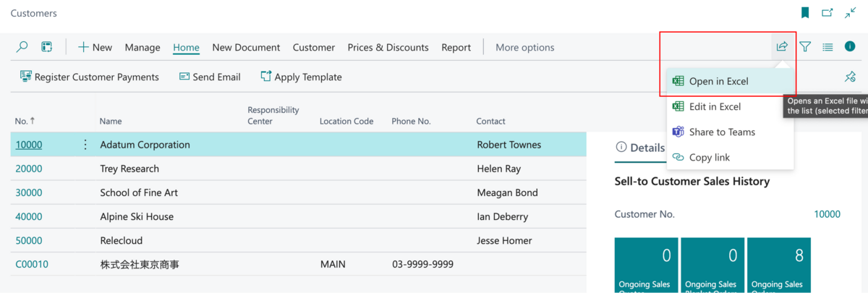Toggle the filter pane funnel icon
The height and width of the screenshot is (293, 868).
[805, 47]
